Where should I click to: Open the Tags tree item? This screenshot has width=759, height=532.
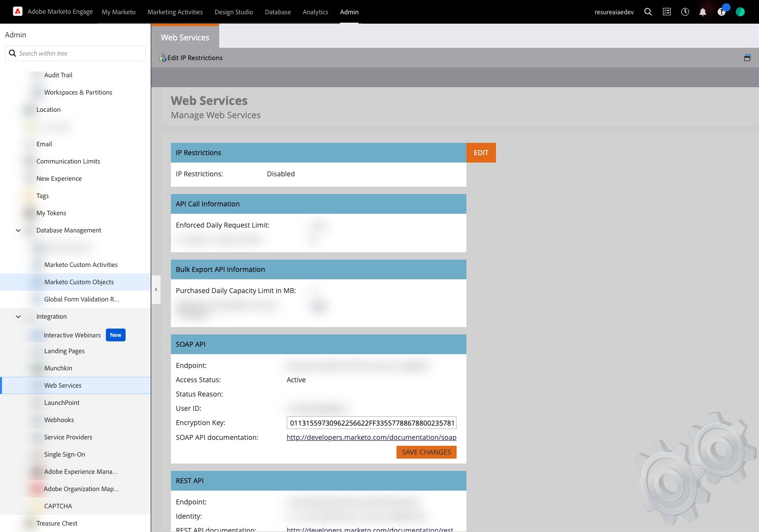(42, 196)
